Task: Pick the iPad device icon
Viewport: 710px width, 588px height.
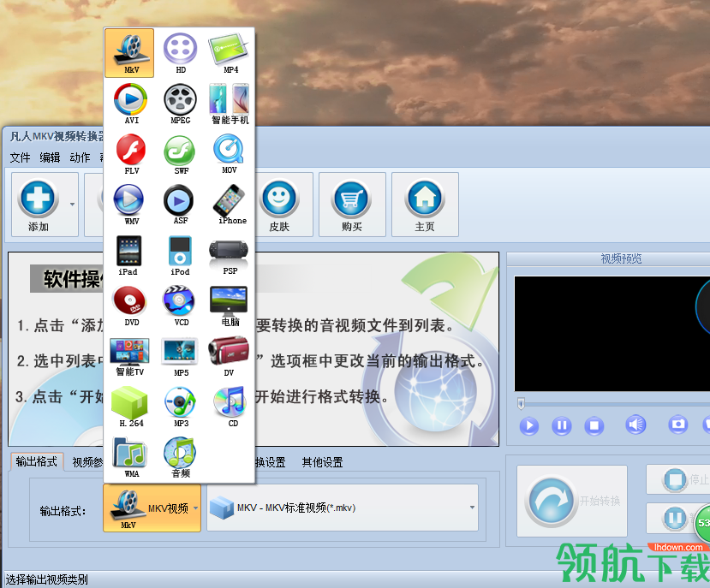Action: pyautogui.click(x=130, y=255)
